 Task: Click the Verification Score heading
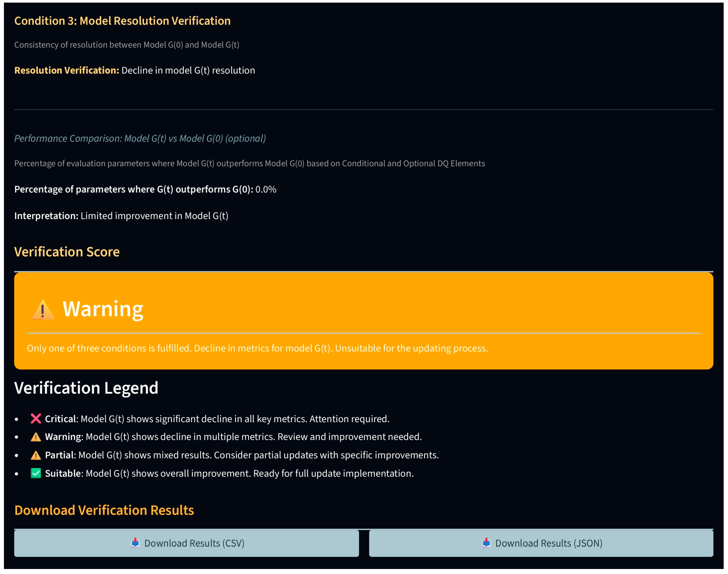(x=67, y=252)
